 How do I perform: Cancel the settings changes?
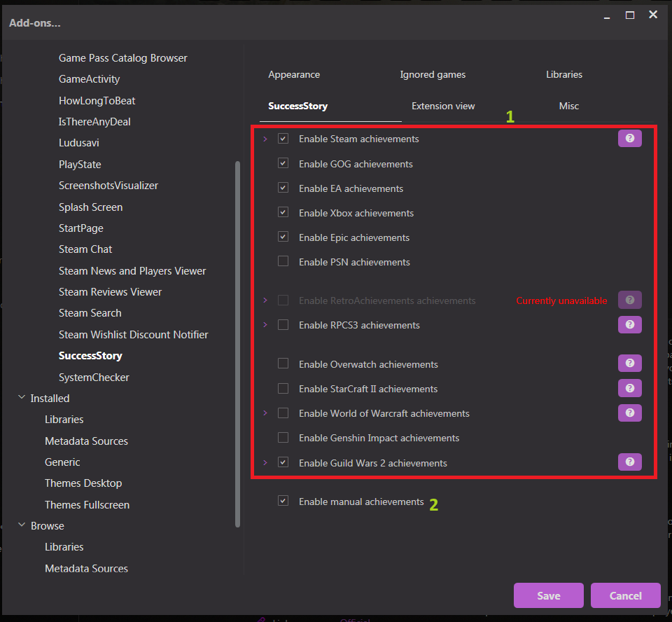(x=625, y=595)
